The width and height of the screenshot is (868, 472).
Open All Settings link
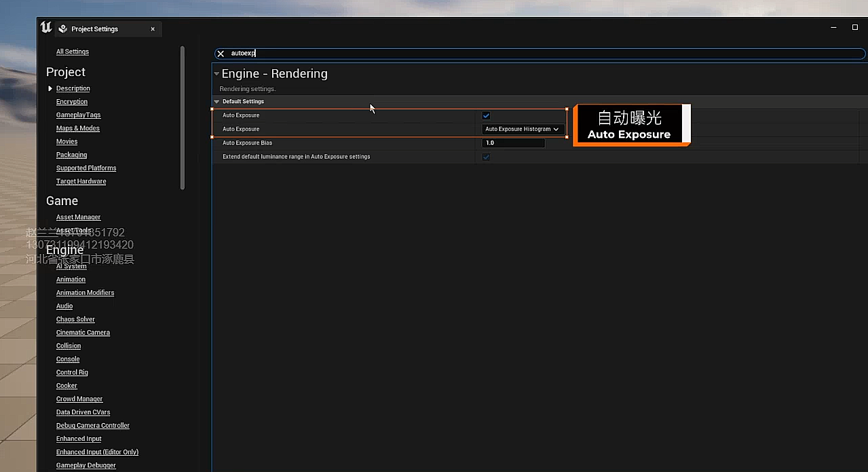pos(73,52)
